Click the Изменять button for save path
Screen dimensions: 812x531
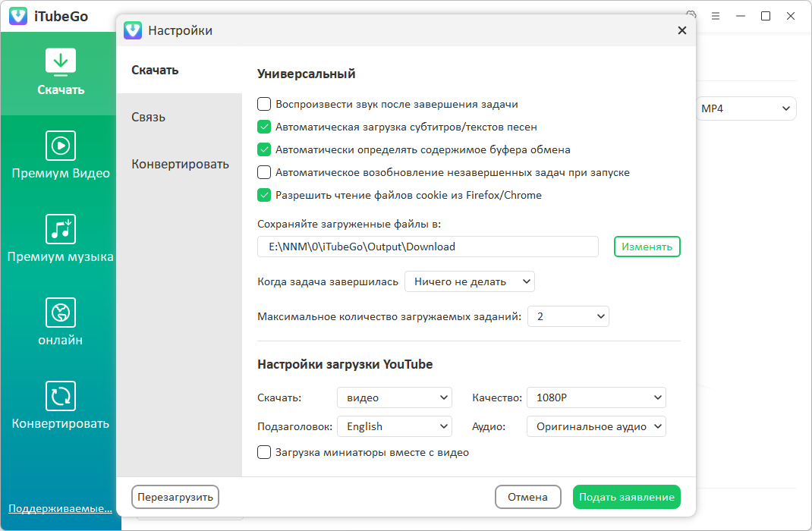(x=647, y=247)
